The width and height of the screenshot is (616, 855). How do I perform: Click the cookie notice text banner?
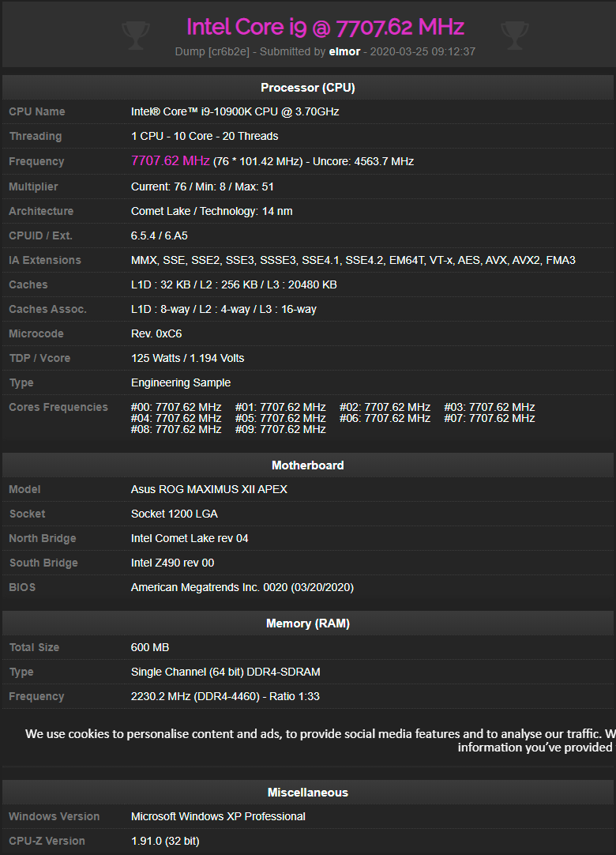coord(320,740)
